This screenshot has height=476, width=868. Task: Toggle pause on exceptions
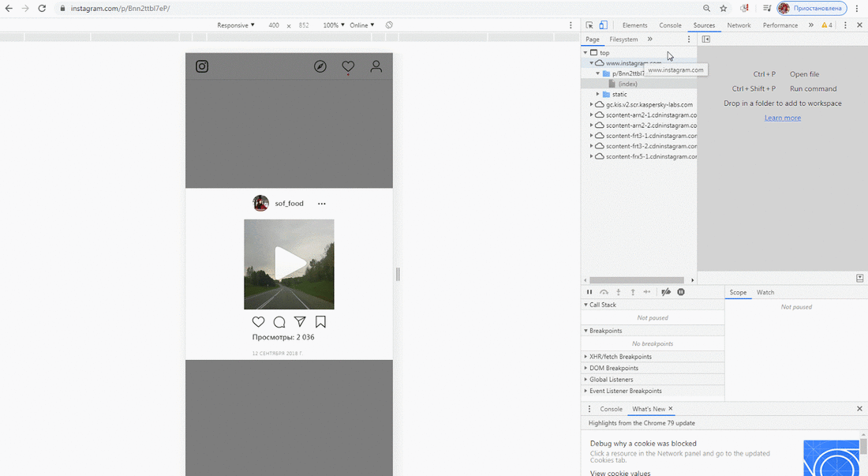(x=681, y=292)
